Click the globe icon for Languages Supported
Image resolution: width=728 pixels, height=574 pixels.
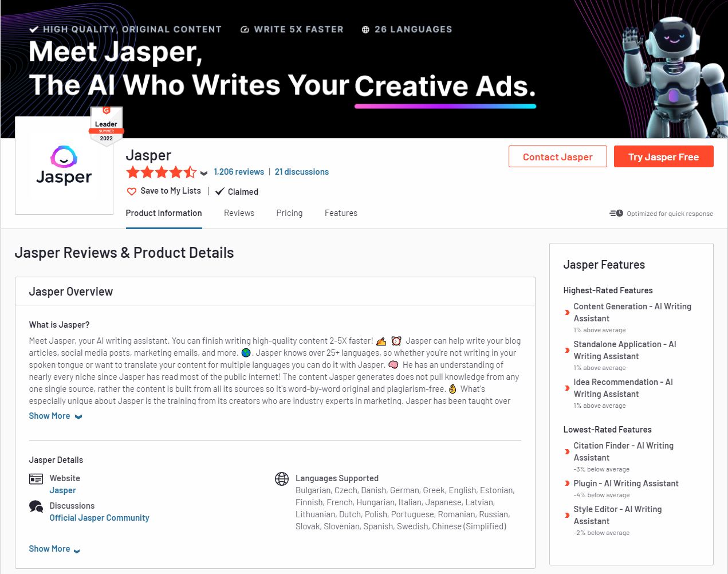coord(282,479)
